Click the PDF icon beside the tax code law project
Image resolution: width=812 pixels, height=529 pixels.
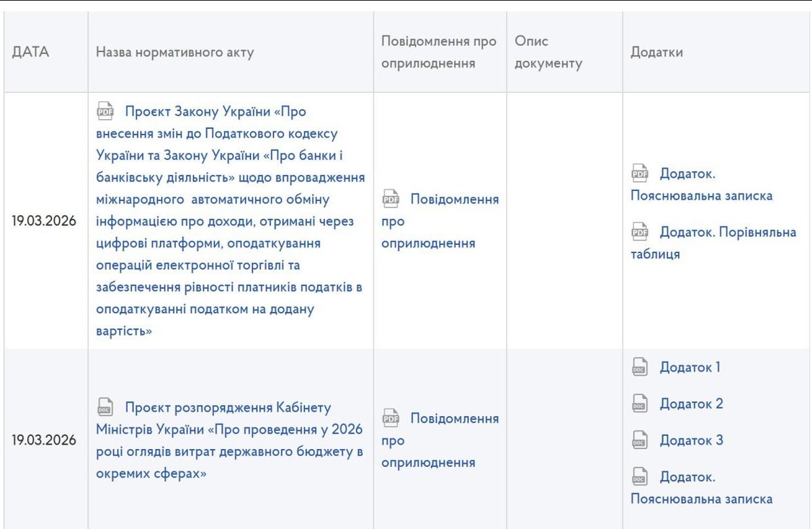click(105, 110)
